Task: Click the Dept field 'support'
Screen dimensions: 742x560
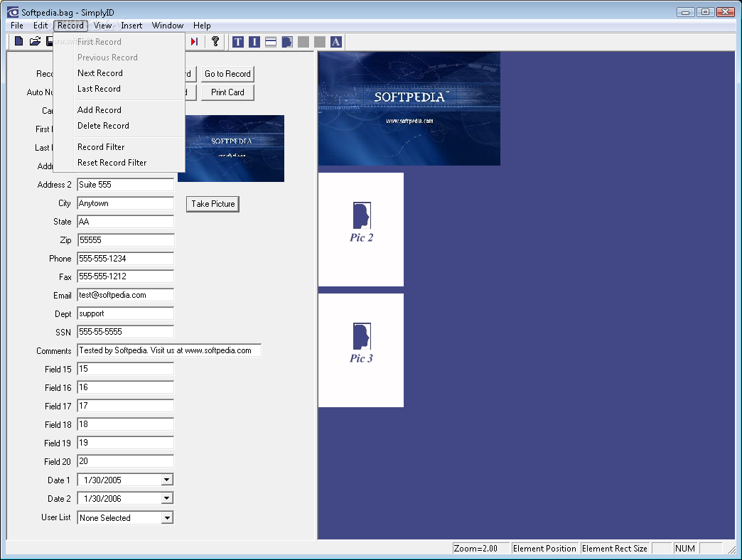Action: point(125,313)
